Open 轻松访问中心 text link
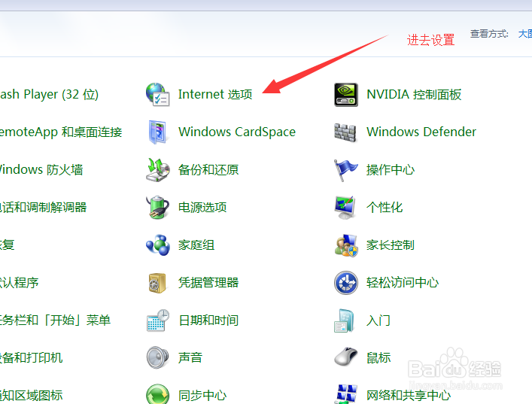This screenshot has width=532, height=404. (x=403, y=283)
